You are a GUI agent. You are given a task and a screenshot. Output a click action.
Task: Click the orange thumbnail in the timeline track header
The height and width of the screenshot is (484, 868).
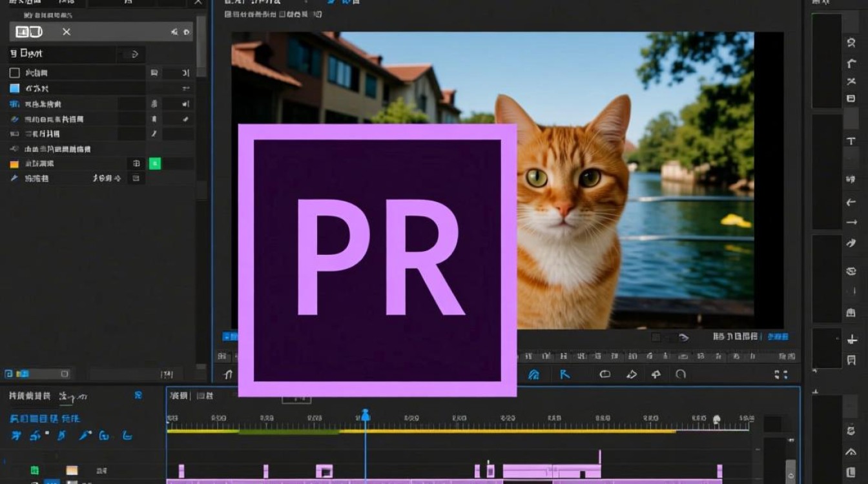point(72,470)
